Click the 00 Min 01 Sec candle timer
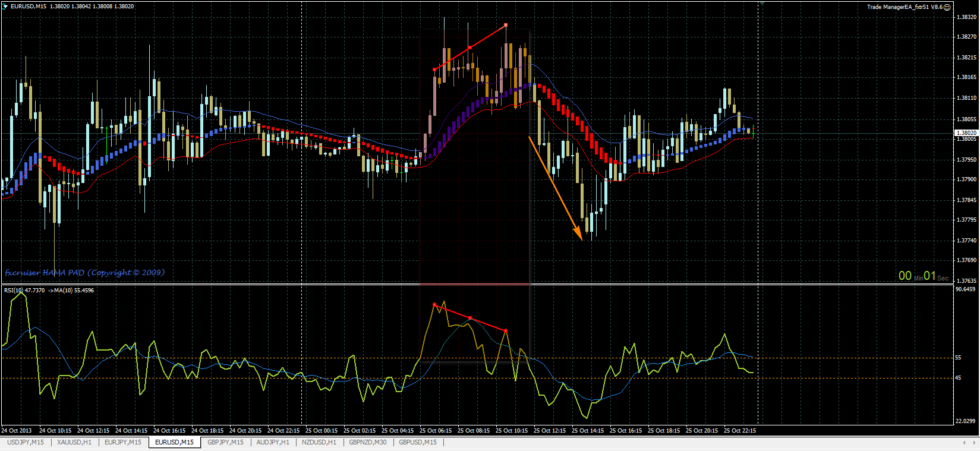The height and width of the screenshot is (451, 980). (924, 276)
